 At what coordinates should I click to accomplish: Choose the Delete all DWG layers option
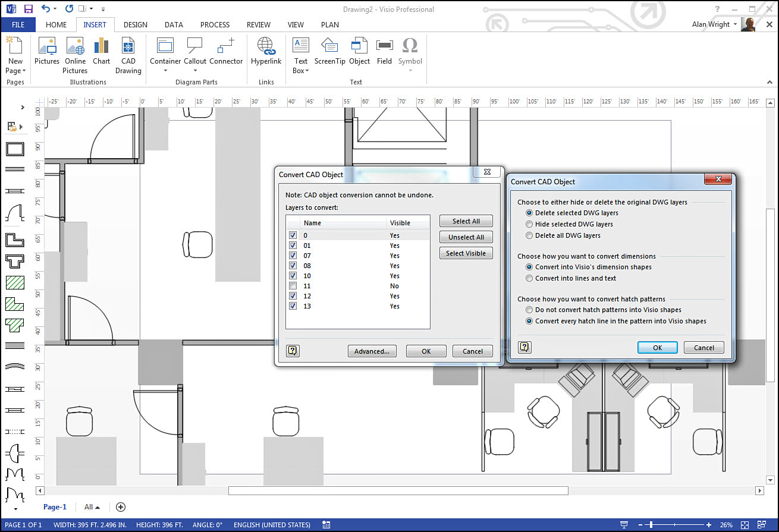[529, 235]
